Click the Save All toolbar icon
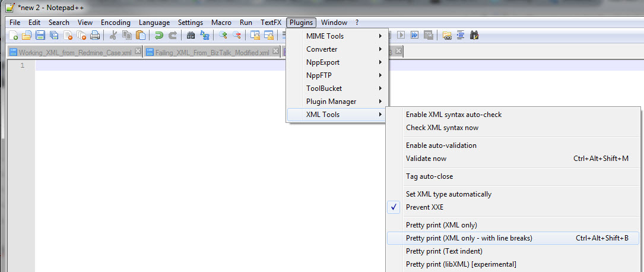 tap(54, 35)
